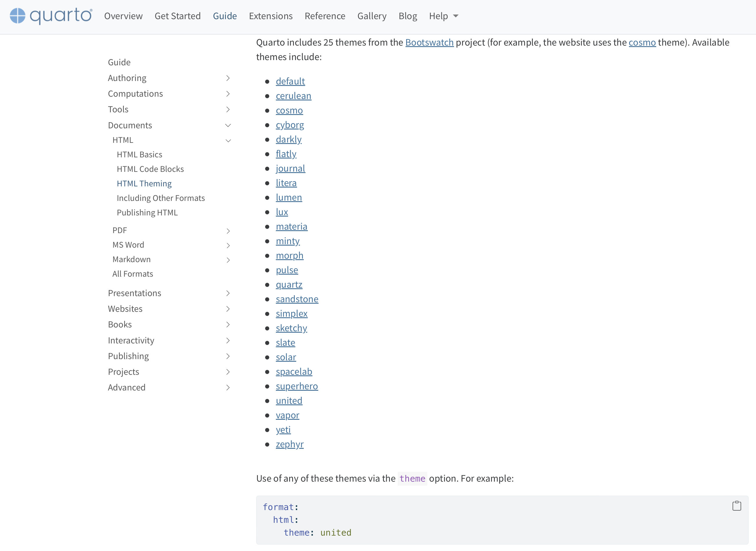Expand the MS Word subsection
The image size is (756, 551).
coord(228,246)
